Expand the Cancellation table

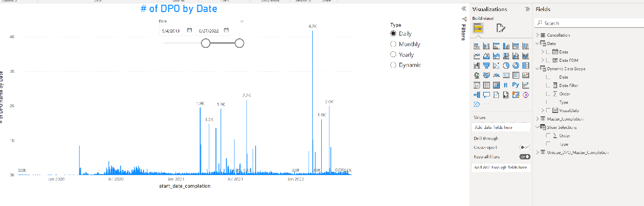(537, 35)
